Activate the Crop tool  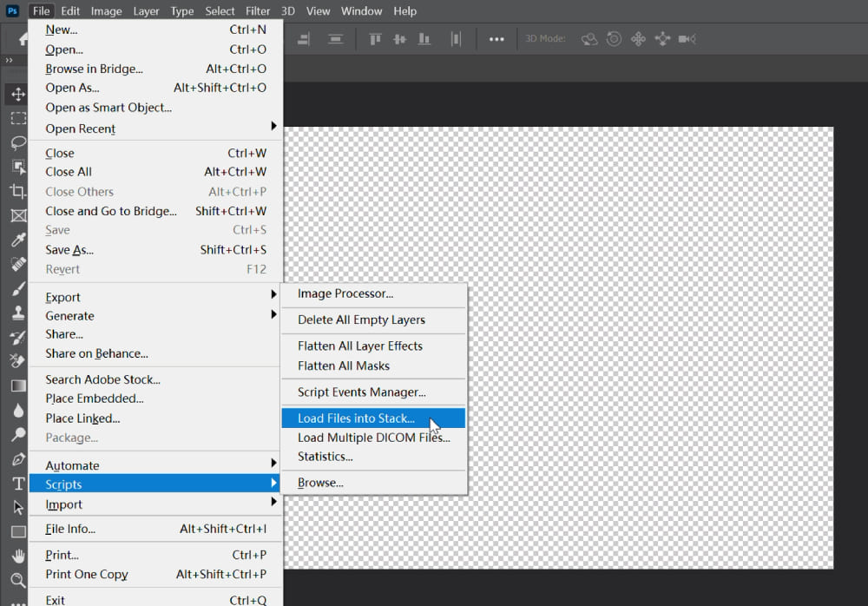18,191
